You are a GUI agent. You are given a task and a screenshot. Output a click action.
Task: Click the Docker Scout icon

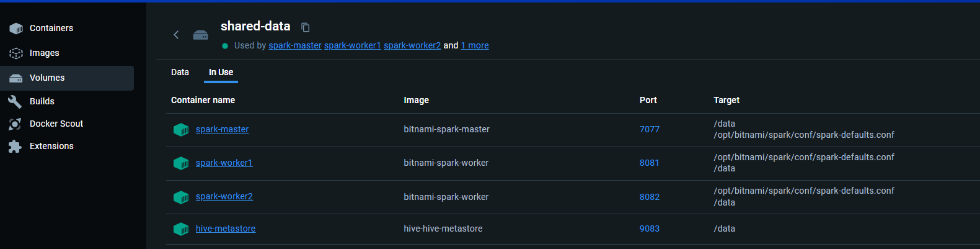pos(15,124)
